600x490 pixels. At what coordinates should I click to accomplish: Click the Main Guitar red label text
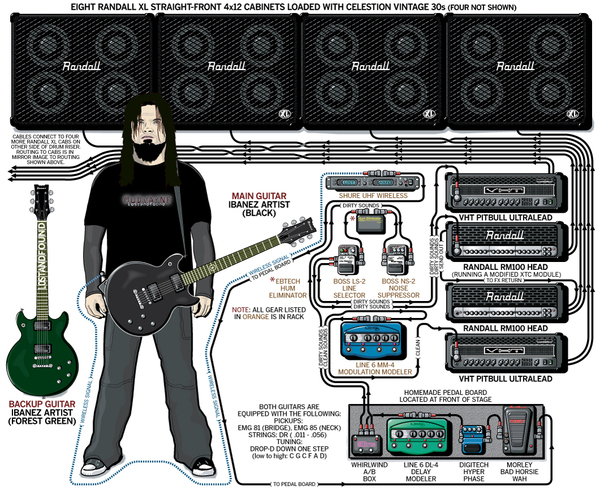click(x=259, y=196)
